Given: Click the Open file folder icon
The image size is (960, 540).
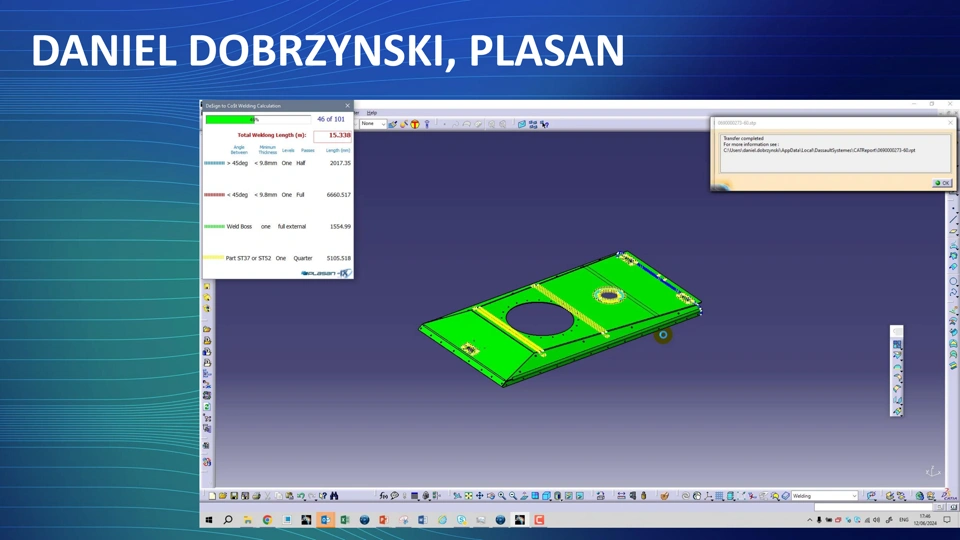Looking at the screenshot, I should point(223,496).
